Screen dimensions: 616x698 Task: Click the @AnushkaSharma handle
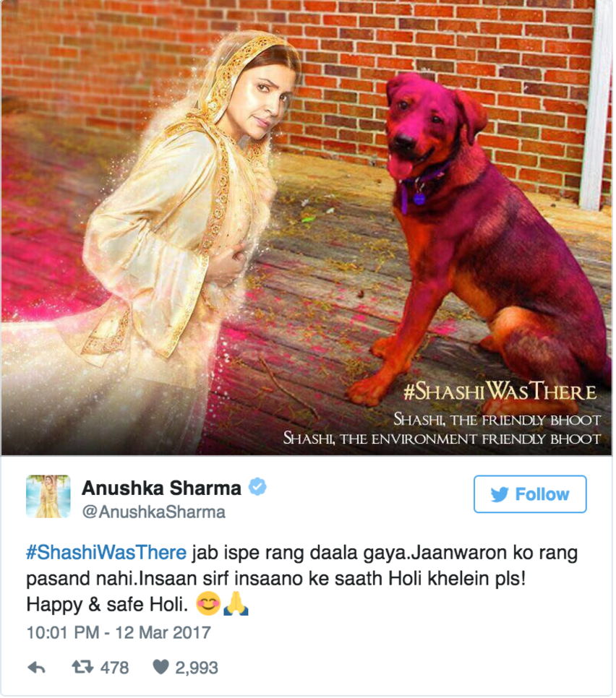[x=154, y=512]
